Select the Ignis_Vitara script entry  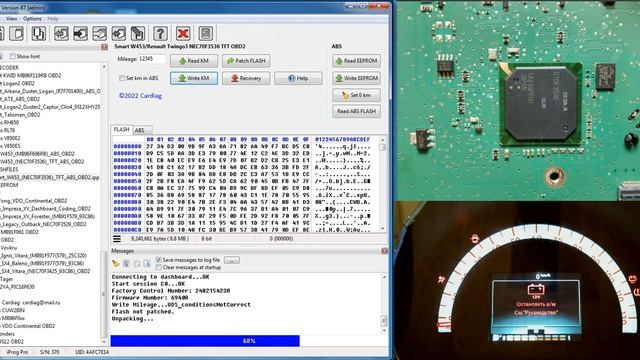(44, 256)
